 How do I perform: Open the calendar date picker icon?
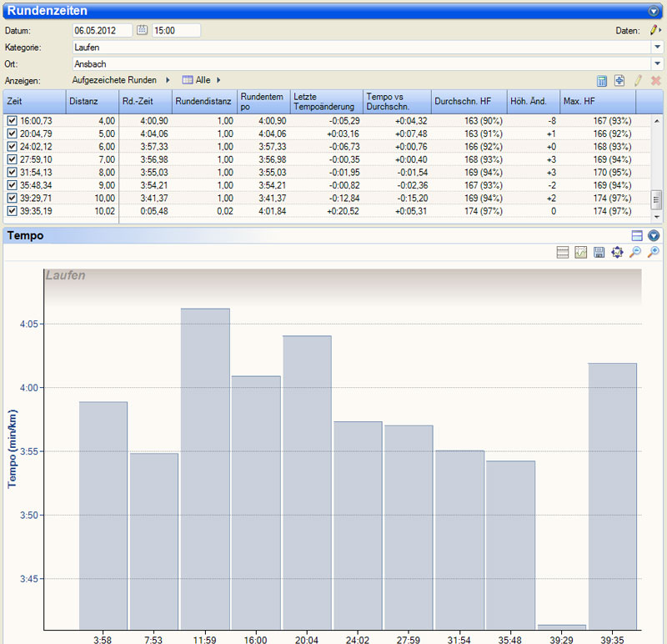coord(142,30)
